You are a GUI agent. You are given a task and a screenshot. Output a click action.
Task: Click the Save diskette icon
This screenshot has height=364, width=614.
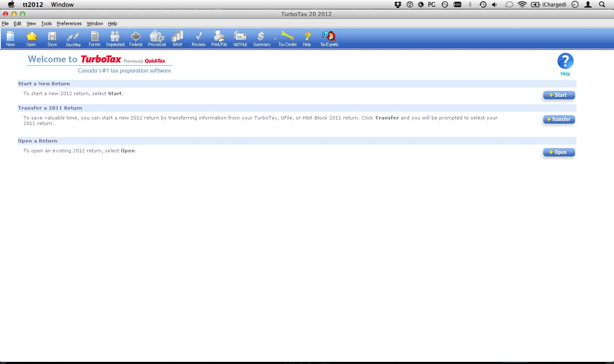pyautogui.click(x=52, y=38)
